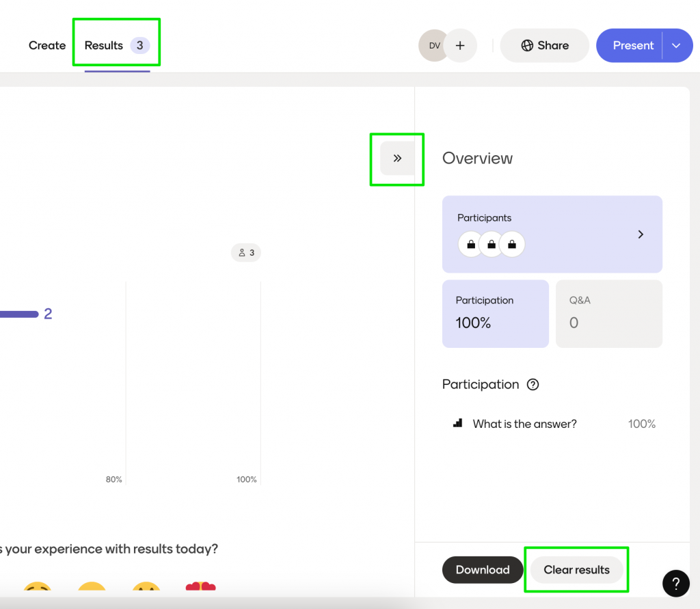Select the "What is the answer?" question row
Image resolution: width=700 pixels, height=609 pixels.
coord(524,424)
